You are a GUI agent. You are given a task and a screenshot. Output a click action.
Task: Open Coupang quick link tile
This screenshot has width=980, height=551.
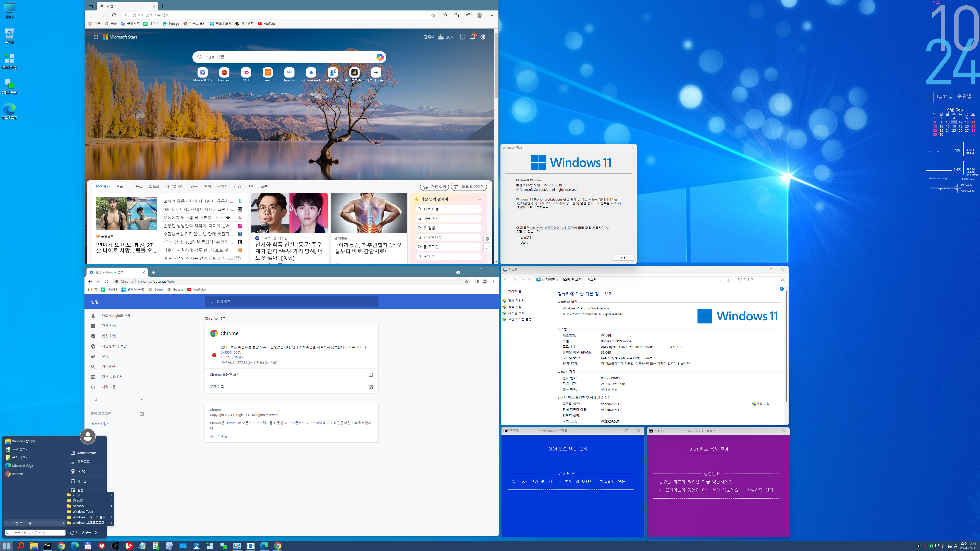pyautogui.click(x=224, y=74)
